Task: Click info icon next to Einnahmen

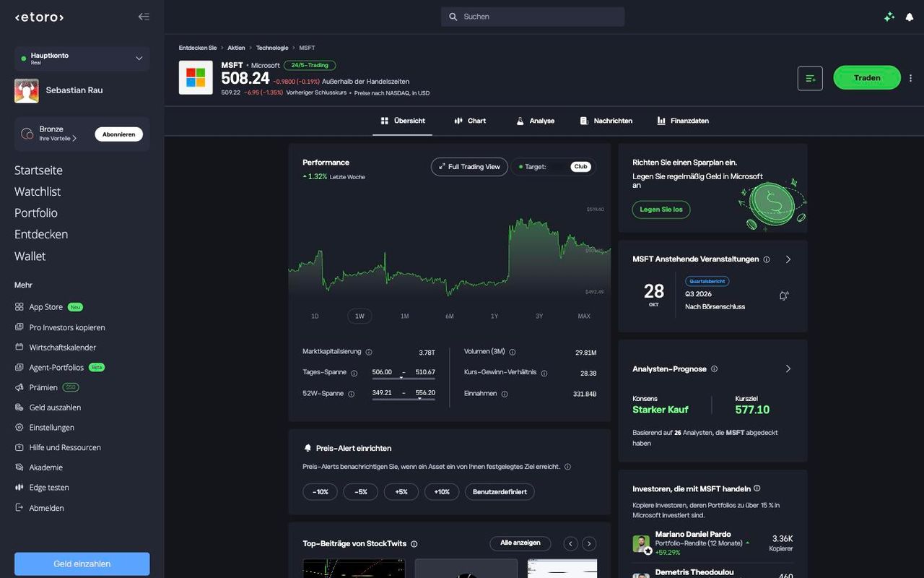Action: (x=505, y=394)
